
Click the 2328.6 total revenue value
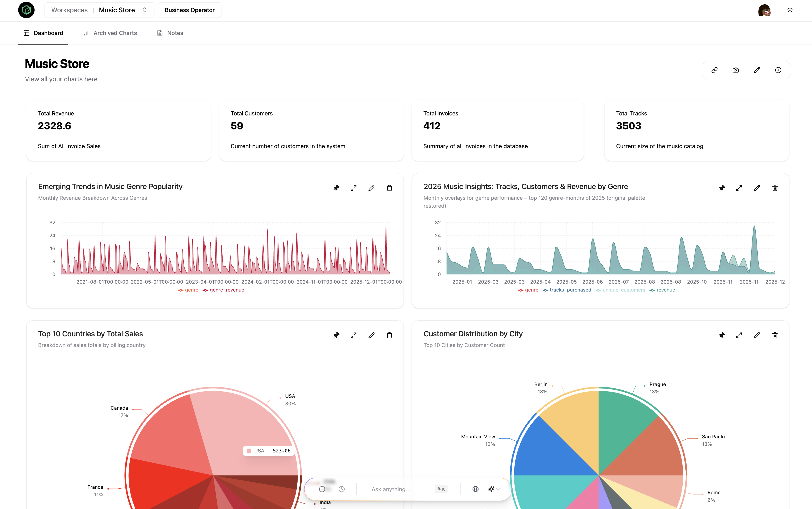[55, 126]
